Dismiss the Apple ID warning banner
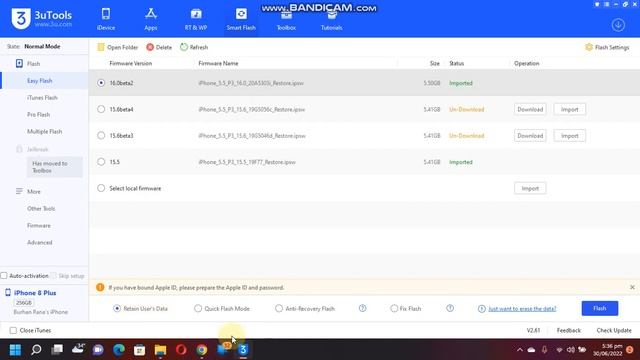This screenshot has height=360, width=640. [x=632, y=287]
